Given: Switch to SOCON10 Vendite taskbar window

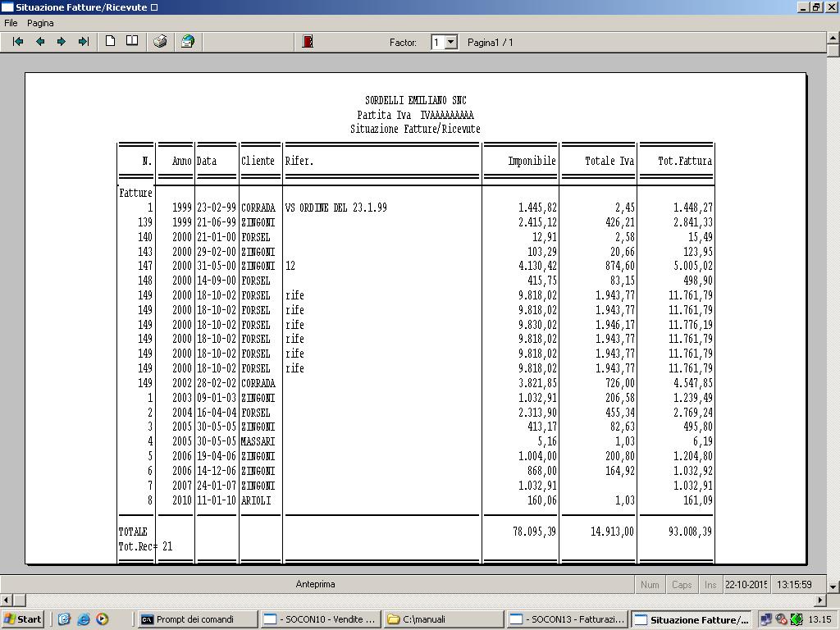Looking at the screenshot, I should coord(319,619).
